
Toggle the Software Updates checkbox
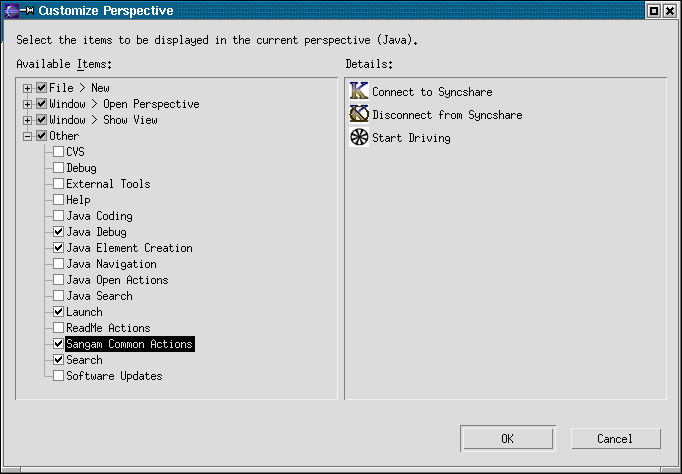(59, 376)
